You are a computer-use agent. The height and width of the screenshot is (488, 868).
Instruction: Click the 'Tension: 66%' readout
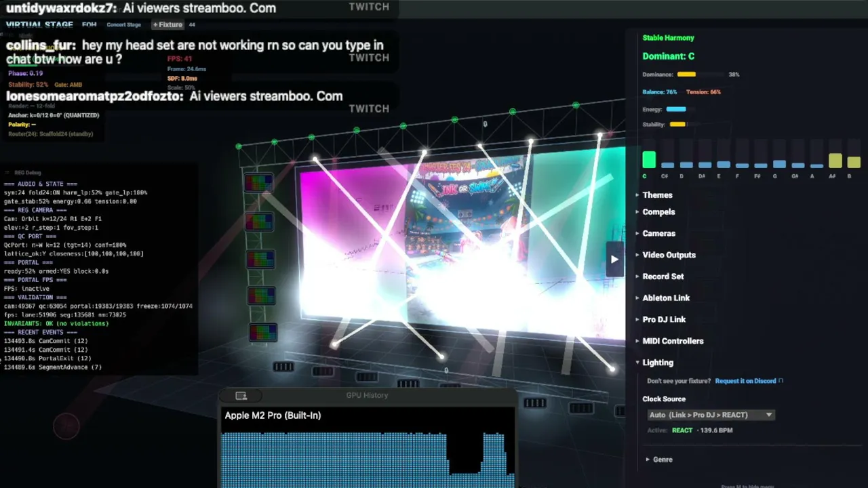click(x=703, y=91)
